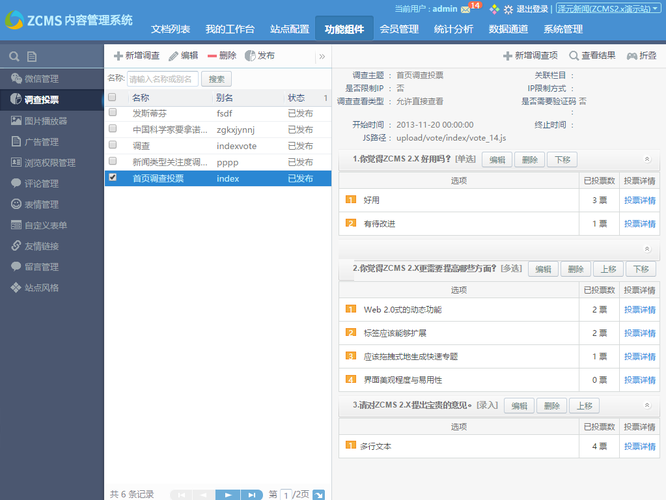Uncheck the 首页调查投票 row checkbox
Screen dimensions: 666x500
tap(112, 178)
